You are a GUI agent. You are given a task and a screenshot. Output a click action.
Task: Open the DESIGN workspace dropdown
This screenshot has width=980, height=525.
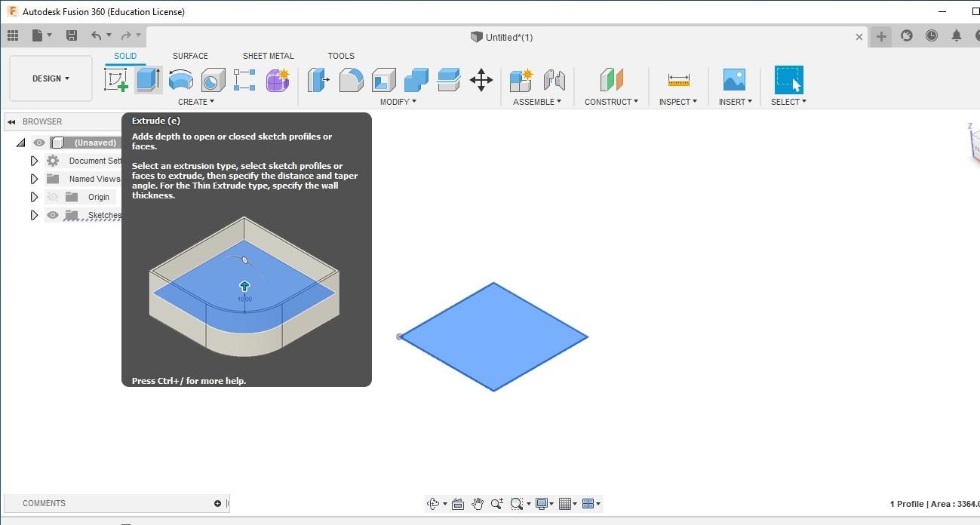click(x=51, y=78)
